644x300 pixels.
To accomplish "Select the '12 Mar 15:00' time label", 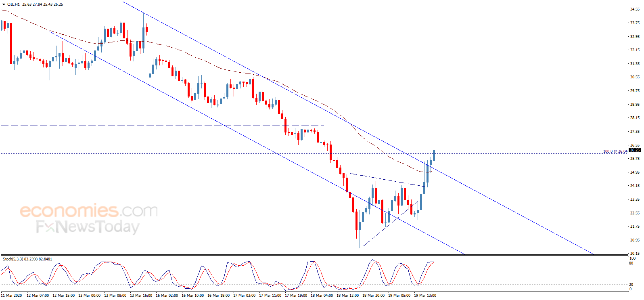I will (x=63, y=296).
